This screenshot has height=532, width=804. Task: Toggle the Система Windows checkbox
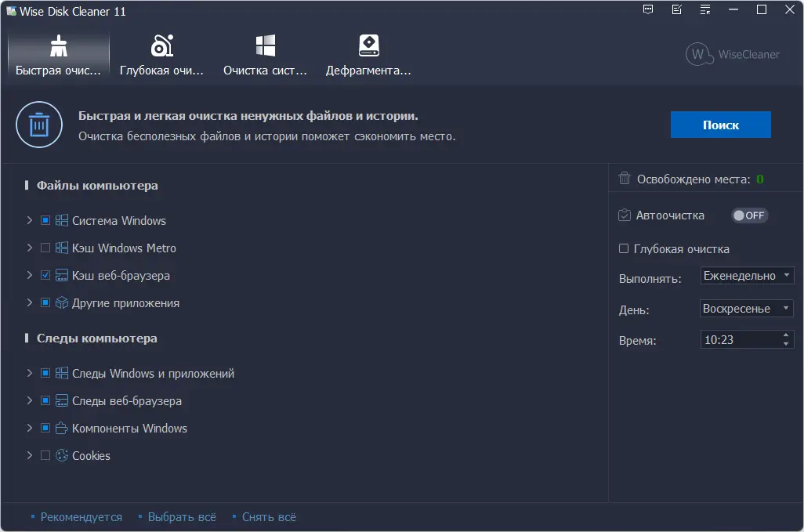click(x=45, y=220)
